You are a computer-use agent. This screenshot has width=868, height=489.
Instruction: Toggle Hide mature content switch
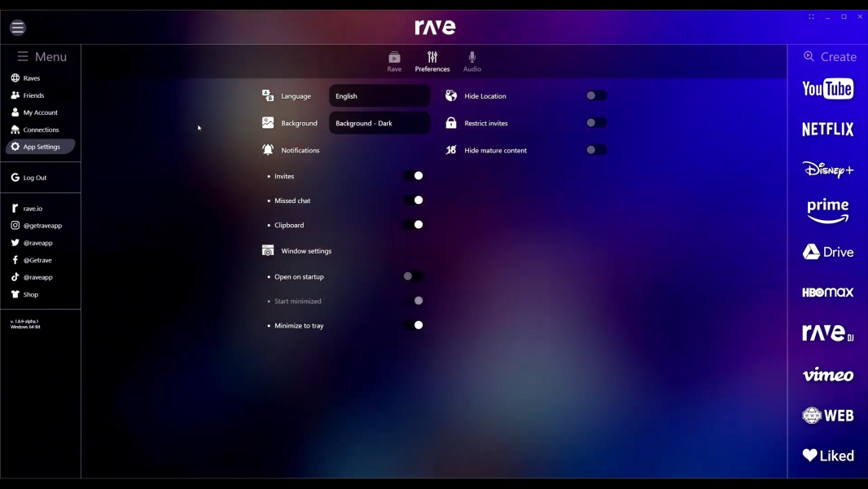[596, 150]
